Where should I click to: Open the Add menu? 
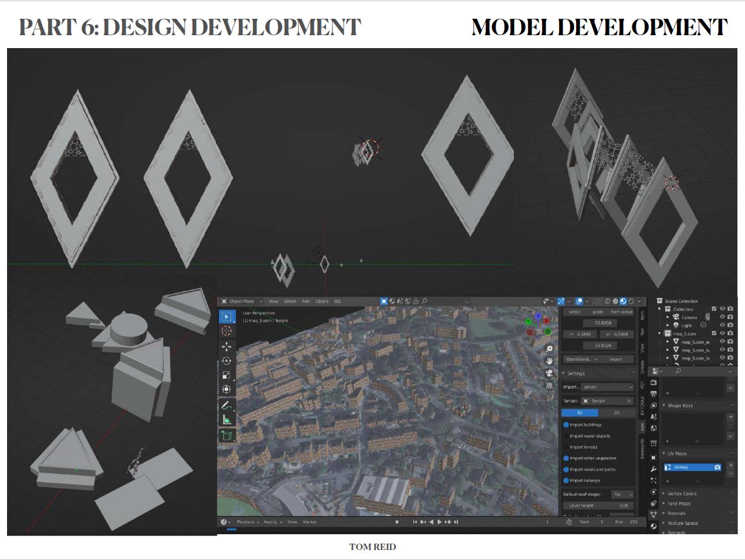click(x=306, y=301)
